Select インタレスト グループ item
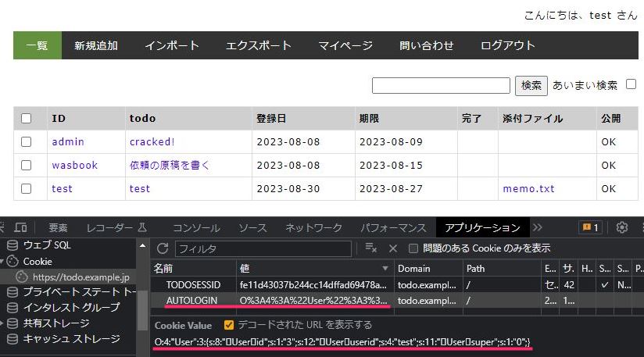This screenshot has width=644, height=357. tap(71, 307)
